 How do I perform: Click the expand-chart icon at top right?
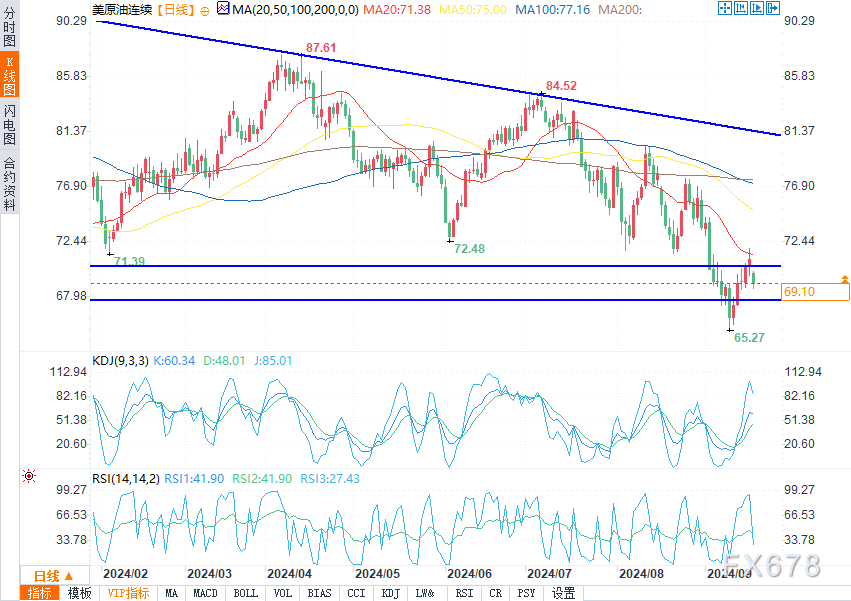[724, 8]
